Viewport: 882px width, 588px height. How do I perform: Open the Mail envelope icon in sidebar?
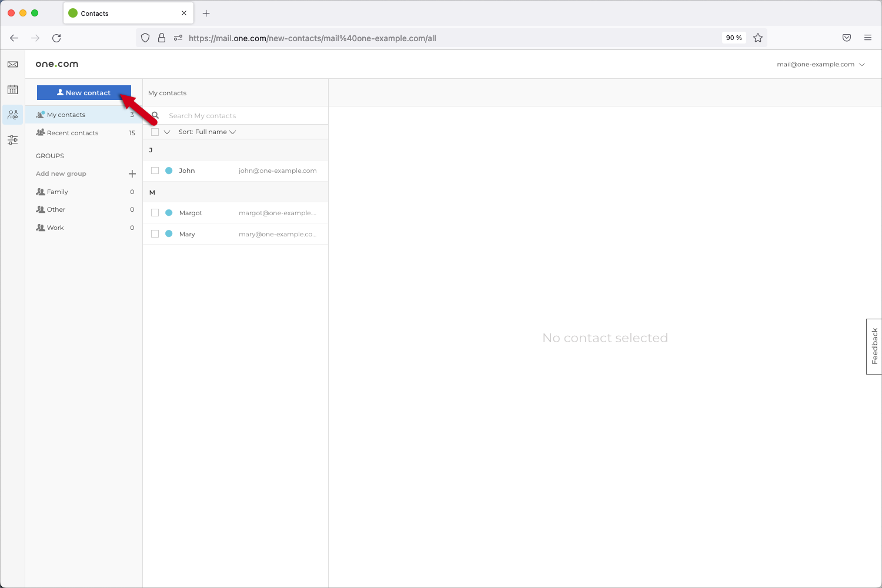click(12, 65)
